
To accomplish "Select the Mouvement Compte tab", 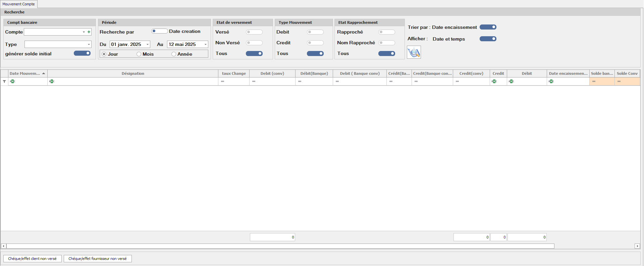I will (19, 4).
